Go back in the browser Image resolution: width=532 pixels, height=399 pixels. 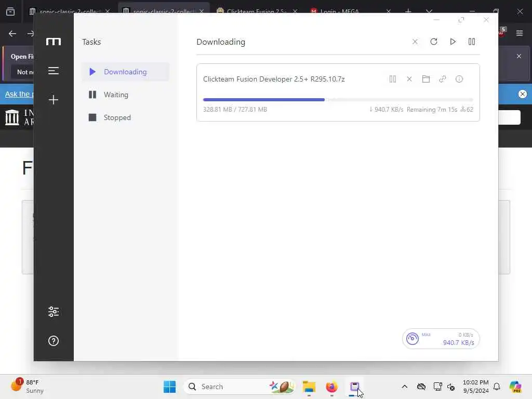[x=12, y=33]
